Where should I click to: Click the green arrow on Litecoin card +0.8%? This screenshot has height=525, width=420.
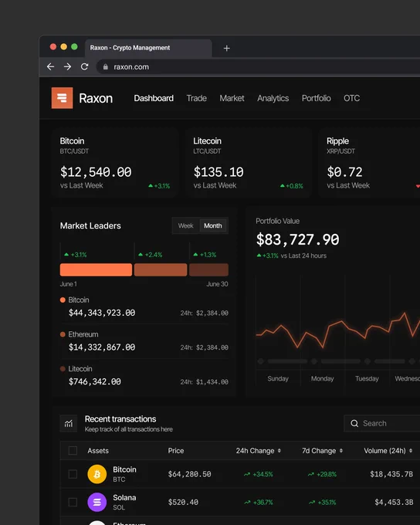point(283,185)
